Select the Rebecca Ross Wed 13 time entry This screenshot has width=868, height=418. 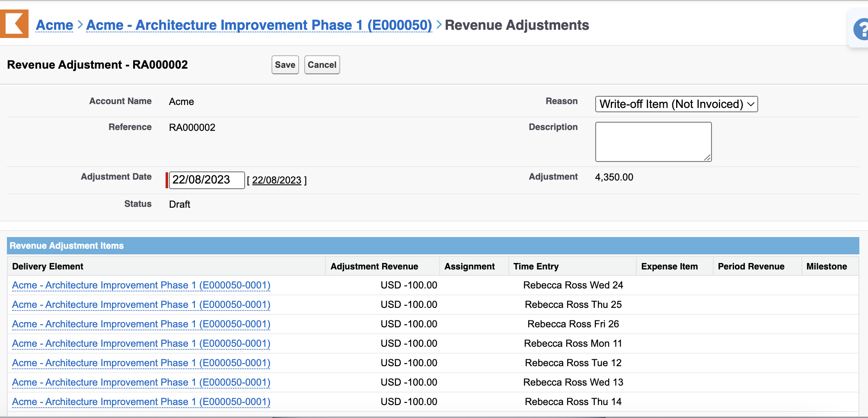573,383
